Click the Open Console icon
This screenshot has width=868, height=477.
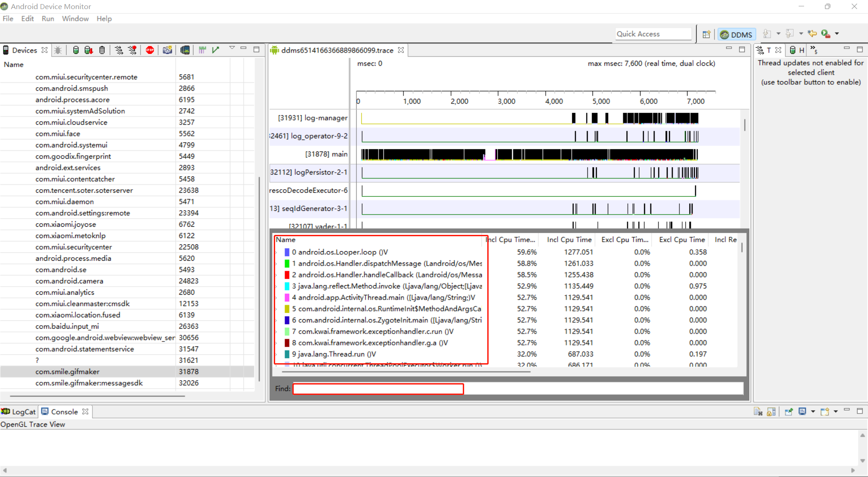click(824, 412)
